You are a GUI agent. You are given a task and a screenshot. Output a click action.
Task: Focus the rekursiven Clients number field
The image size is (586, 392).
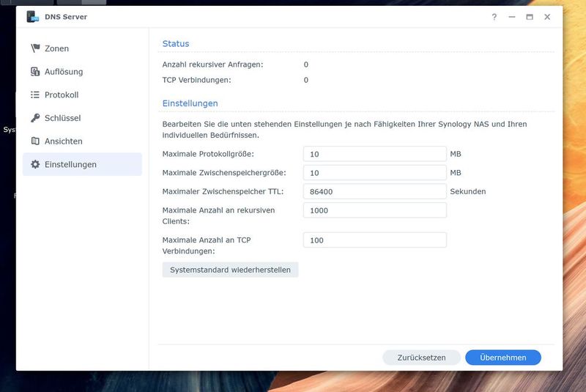pos(375,210)
